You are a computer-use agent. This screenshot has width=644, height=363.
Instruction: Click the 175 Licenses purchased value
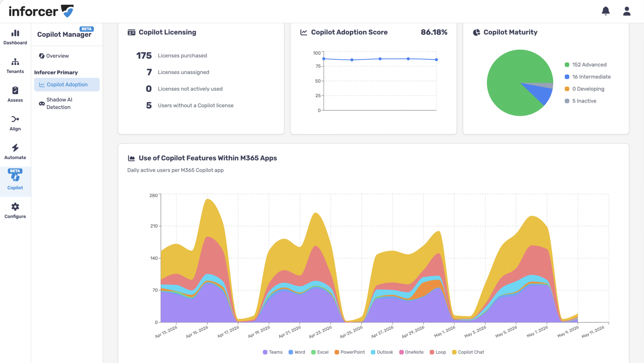click(x=144, y=56)
